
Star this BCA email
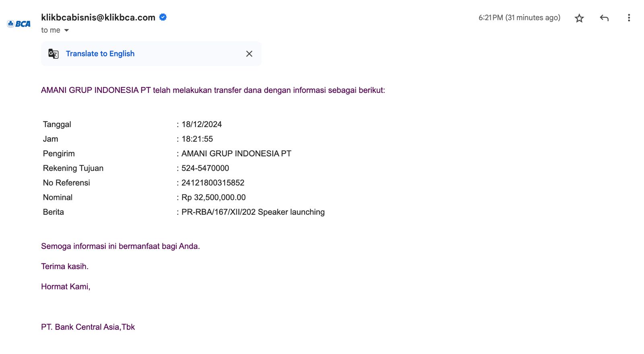click(x=579, y=18)
